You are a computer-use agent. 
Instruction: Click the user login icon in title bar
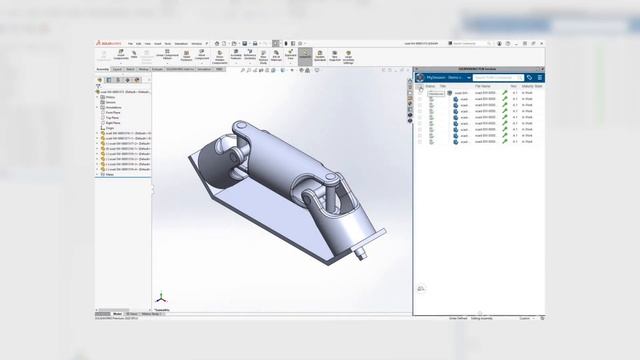(499, 44)
